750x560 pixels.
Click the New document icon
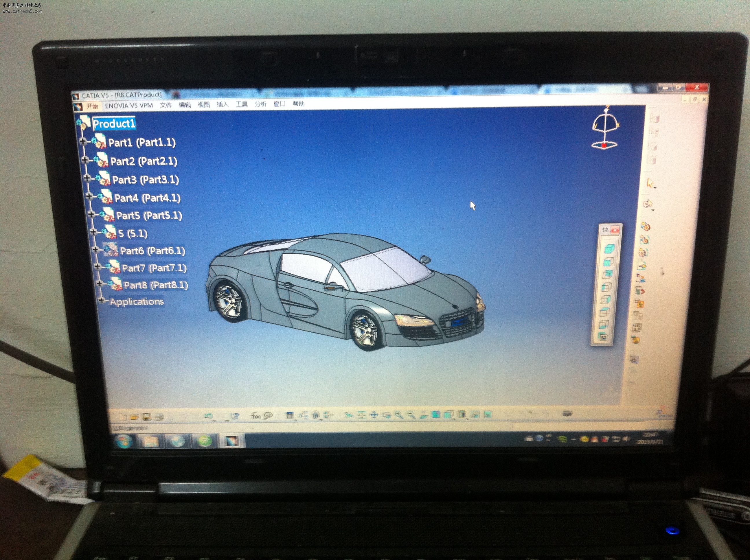[x=123, y=417]
